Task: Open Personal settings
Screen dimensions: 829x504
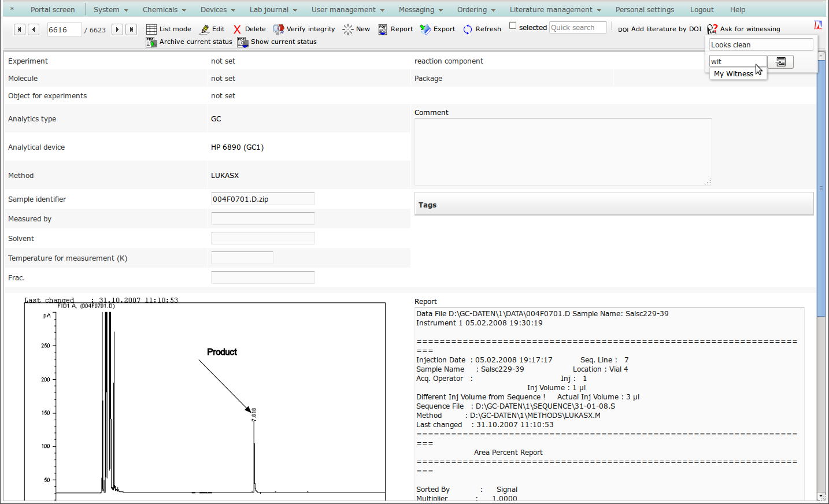Action: [645, 10]
